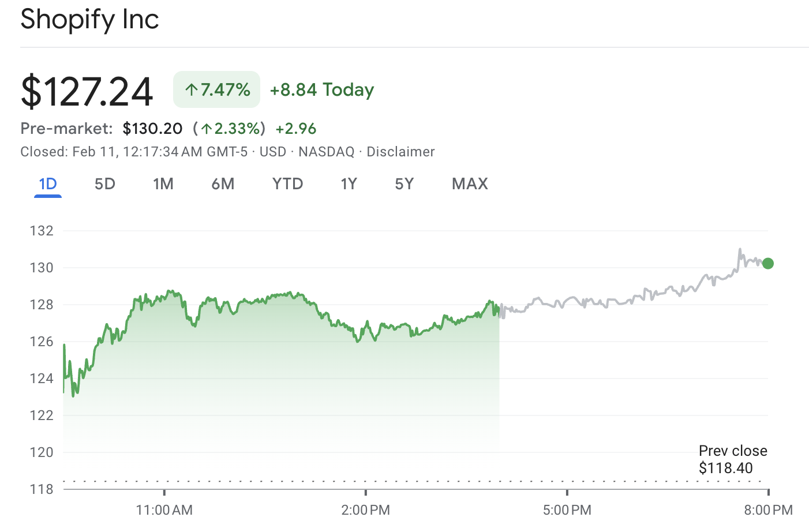Click the pre-market price $130.20
Screen dimensions: 809x532
[x=152, y=128]
